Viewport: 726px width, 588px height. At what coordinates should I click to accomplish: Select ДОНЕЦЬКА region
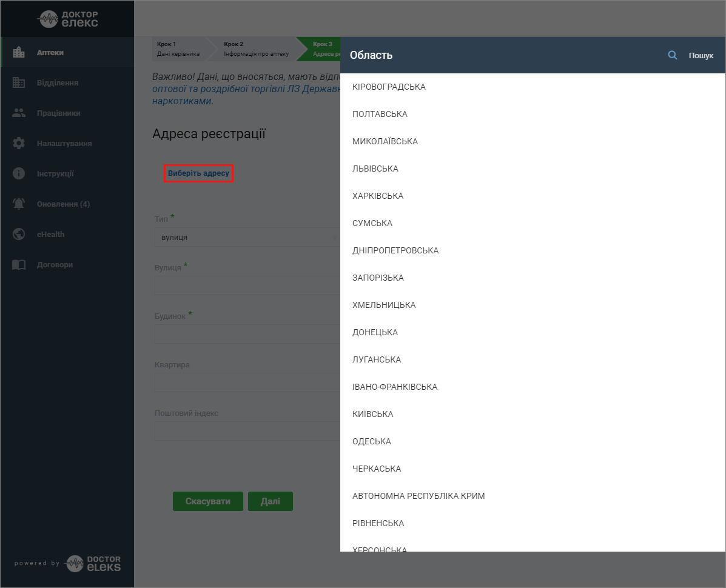click(533, 333)
